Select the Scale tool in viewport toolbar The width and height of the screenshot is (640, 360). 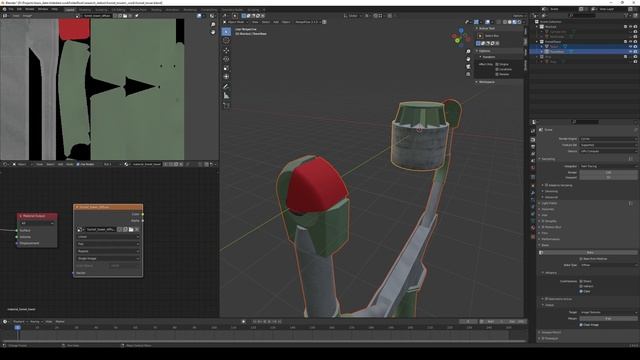pos(226,68)
